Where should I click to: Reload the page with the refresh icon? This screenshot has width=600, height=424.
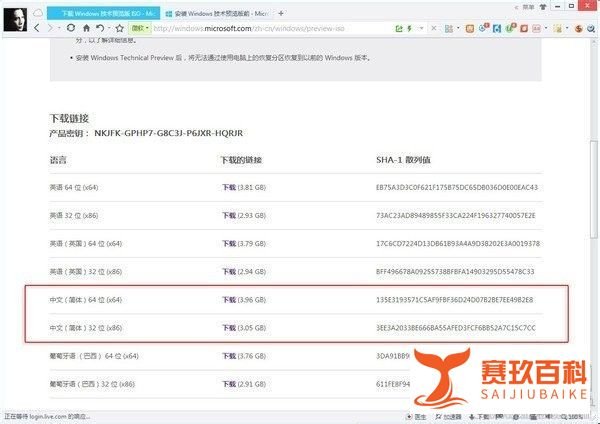click(70, 28)
